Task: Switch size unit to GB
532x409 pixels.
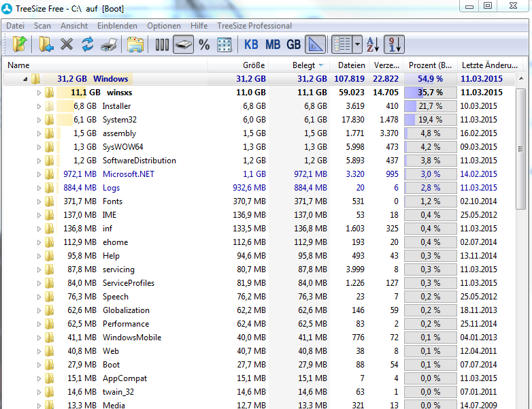Action: click(x=294, y=44)
